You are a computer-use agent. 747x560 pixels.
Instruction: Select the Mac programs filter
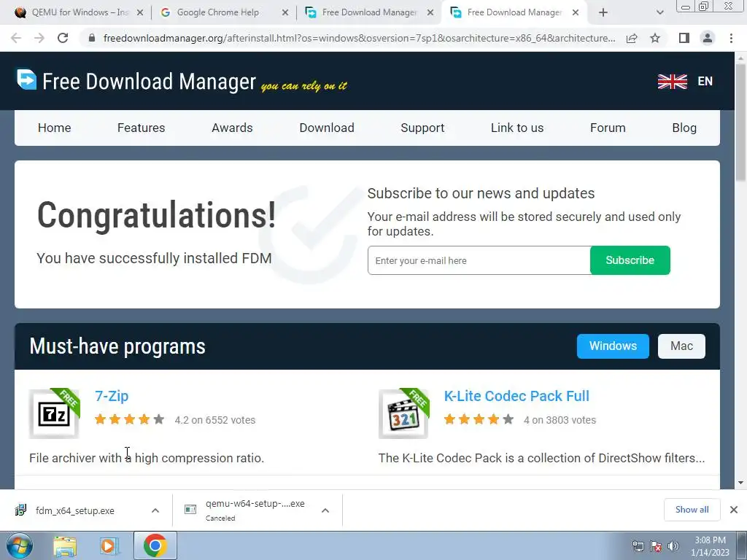681,346
